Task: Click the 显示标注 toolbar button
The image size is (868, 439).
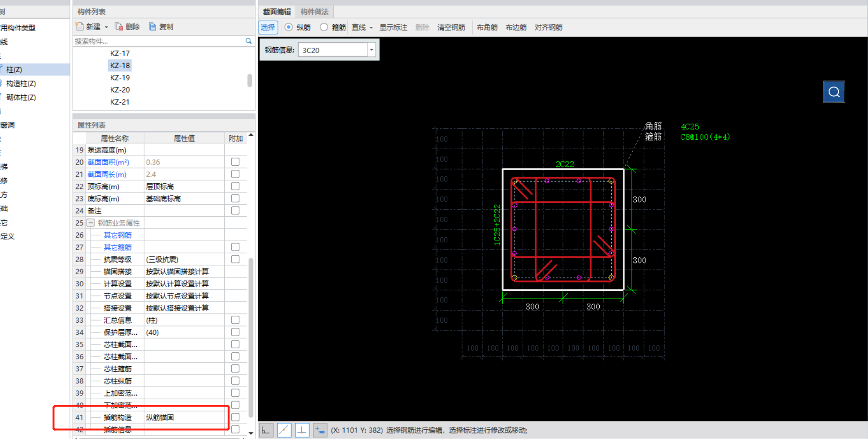Action: 393,27
